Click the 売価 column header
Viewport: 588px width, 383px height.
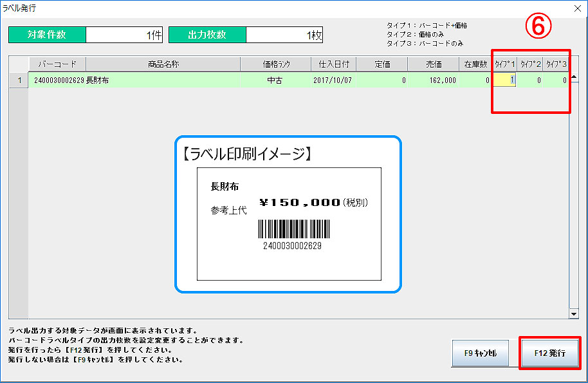point(434,64)
